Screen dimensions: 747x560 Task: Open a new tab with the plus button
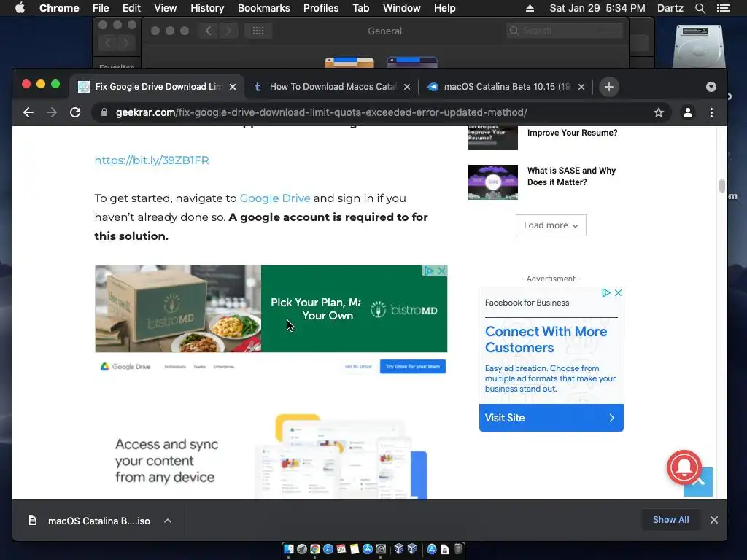tap(608, 87)
